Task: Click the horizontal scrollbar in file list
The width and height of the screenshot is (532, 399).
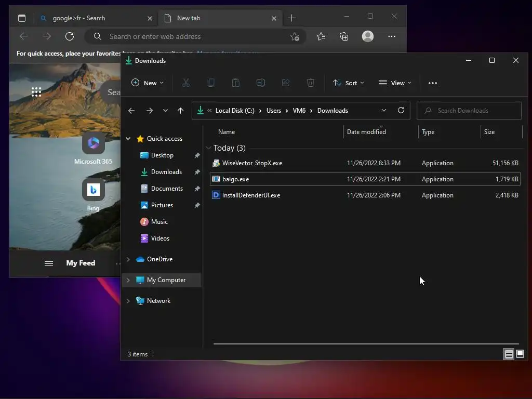Action: pyautogui.click(x=366, y=344)
